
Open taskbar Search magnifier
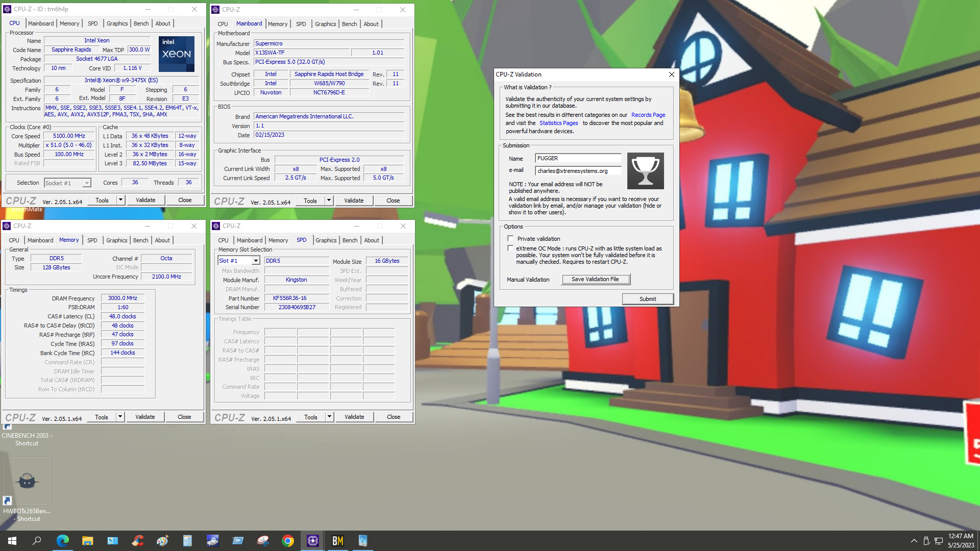point(37,541)
